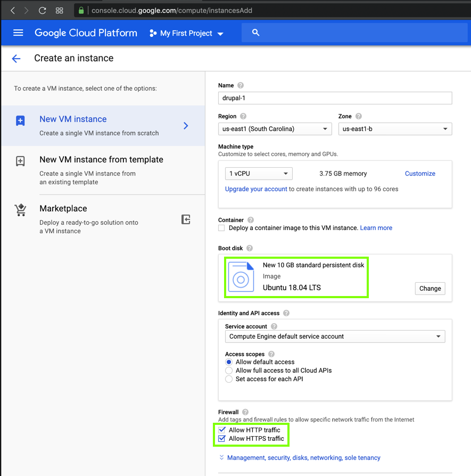Select Allow full access to all Cloud APIs
Screen dimensions: 471x476
pyautogui.click(x=229, y=371)
